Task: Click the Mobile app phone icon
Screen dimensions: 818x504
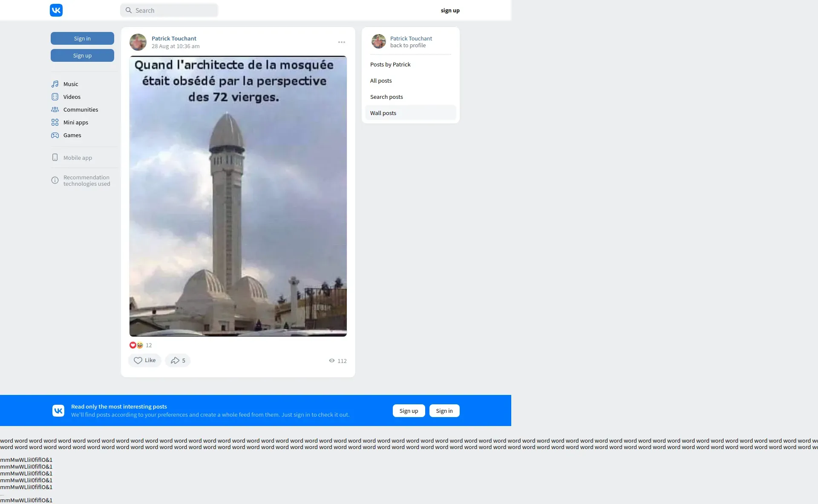Action: point(55,158)
